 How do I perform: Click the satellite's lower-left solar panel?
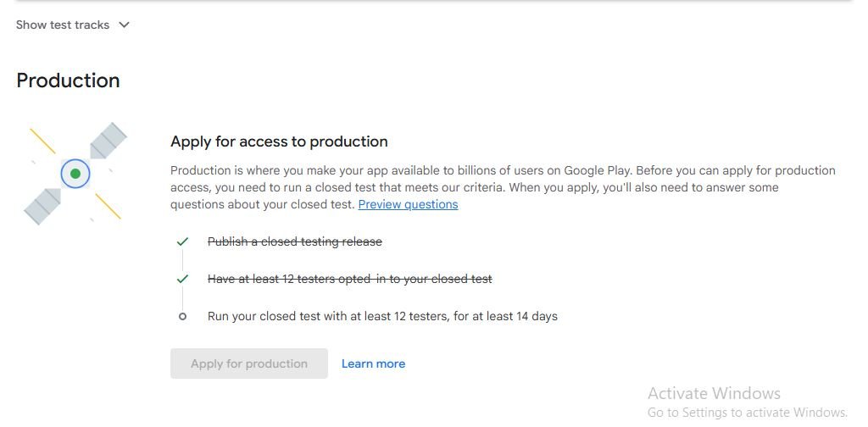42,206
